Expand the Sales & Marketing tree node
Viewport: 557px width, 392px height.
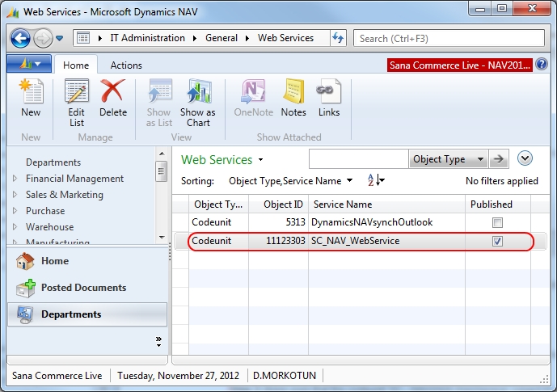pos(15,195)
